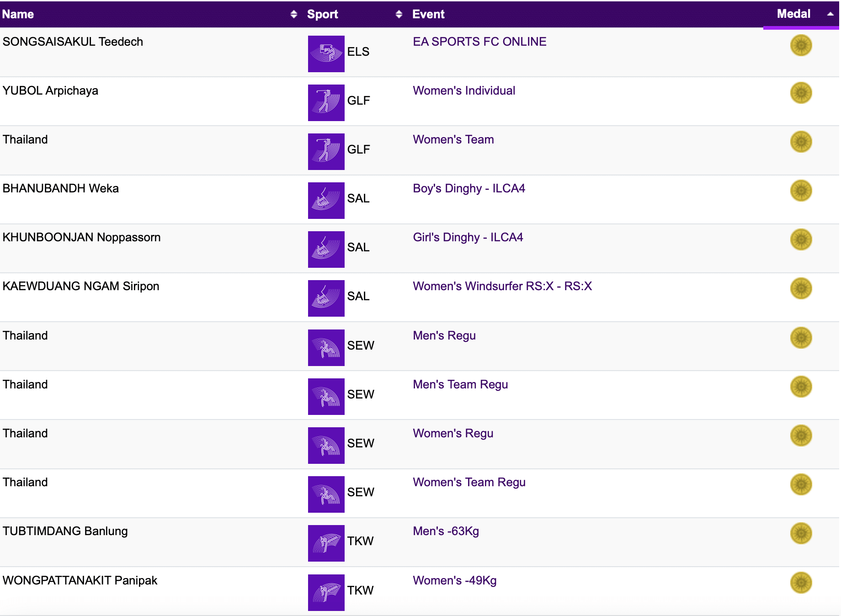This screenshot has width=841, height=616.
Task: Open the Men's Team Regu event link
Action: 460,384
